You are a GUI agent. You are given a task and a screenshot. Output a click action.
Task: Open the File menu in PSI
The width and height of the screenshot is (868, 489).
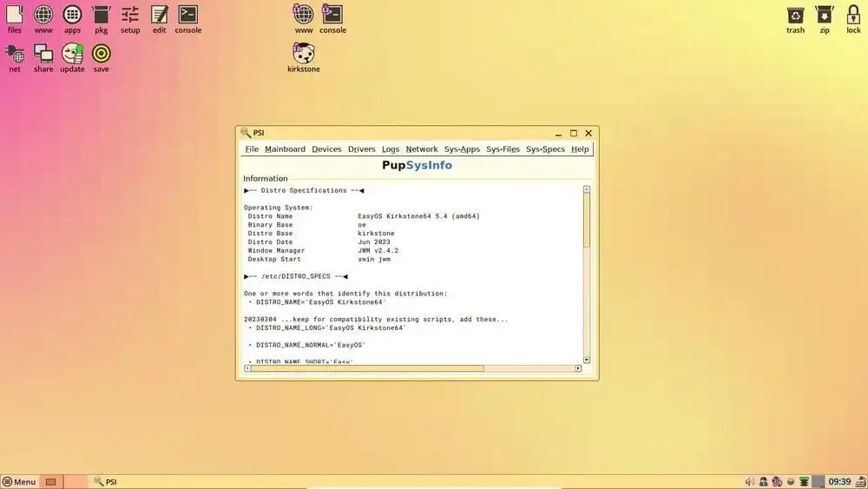click(252, 149)
